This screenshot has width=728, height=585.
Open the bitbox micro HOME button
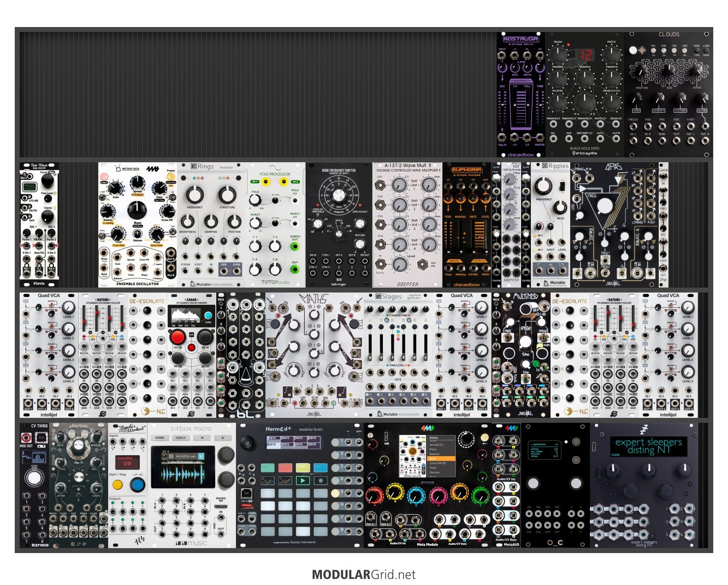(160, 437)
